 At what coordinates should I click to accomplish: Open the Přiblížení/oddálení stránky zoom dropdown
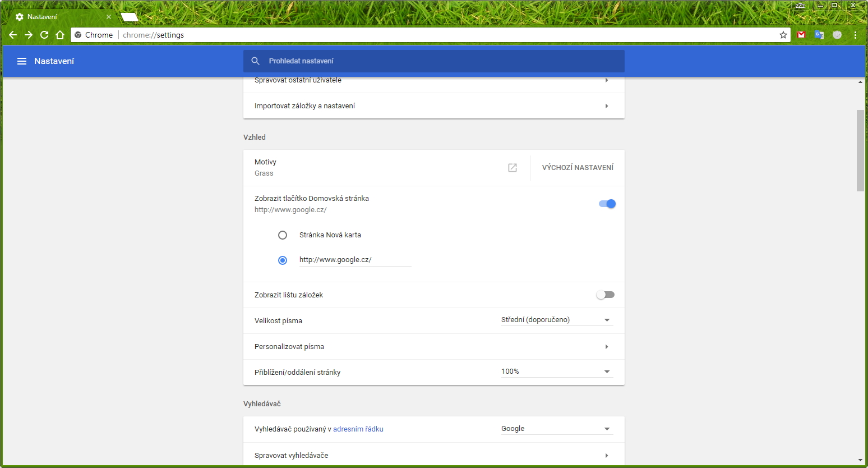tap(557, 371)
